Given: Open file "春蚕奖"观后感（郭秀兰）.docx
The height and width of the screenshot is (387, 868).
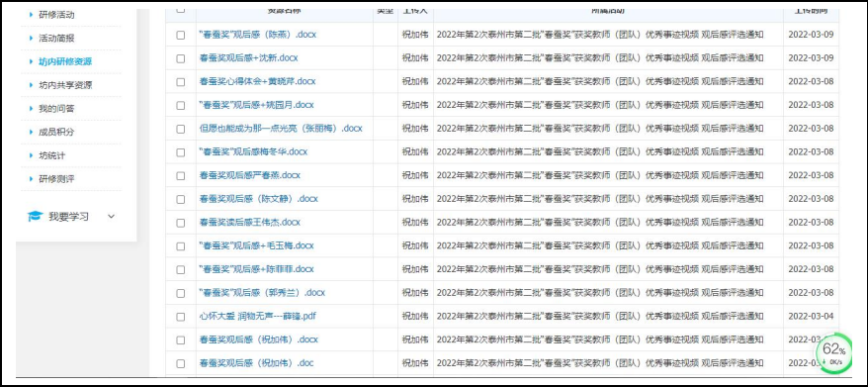Looking at the screenshot, I should pos(262,292).
